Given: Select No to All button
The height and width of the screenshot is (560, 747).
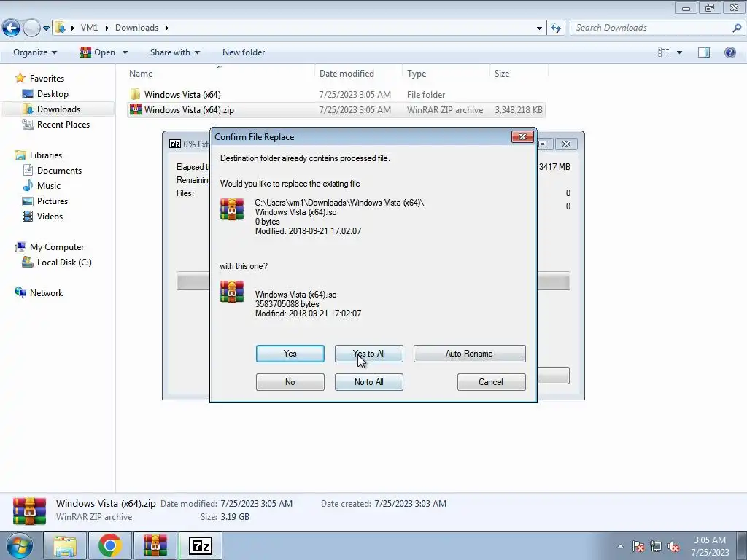Looking at the screenshot, I should tap(368, 382).
